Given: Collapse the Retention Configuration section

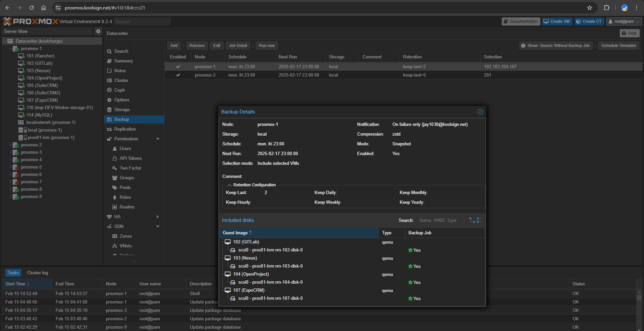Looking at the screenshot, I should click(x=230, y=185).
